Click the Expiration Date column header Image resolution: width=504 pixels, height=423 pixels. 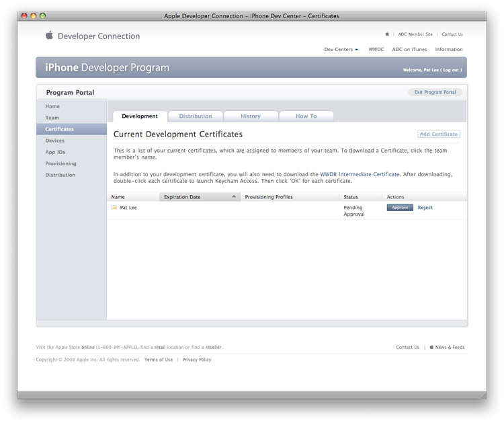[200, 197]
